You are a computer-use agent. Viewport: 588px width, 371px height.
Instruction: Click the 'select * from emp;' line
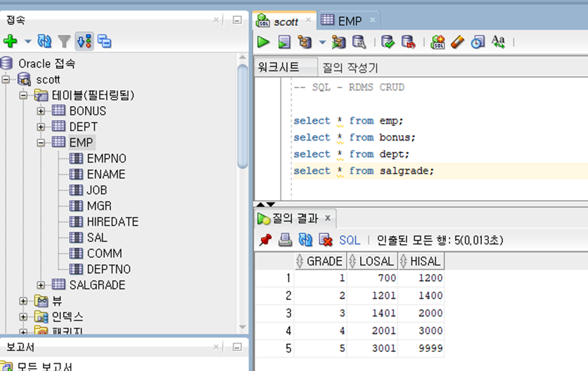tap(348, 121)
